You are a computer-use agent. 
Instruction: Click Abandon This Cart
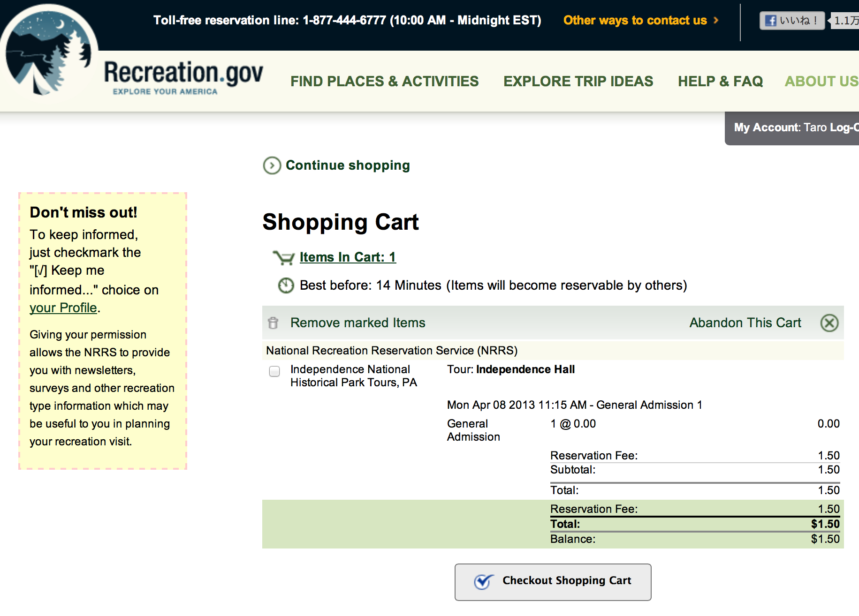(x=745, y=323)
